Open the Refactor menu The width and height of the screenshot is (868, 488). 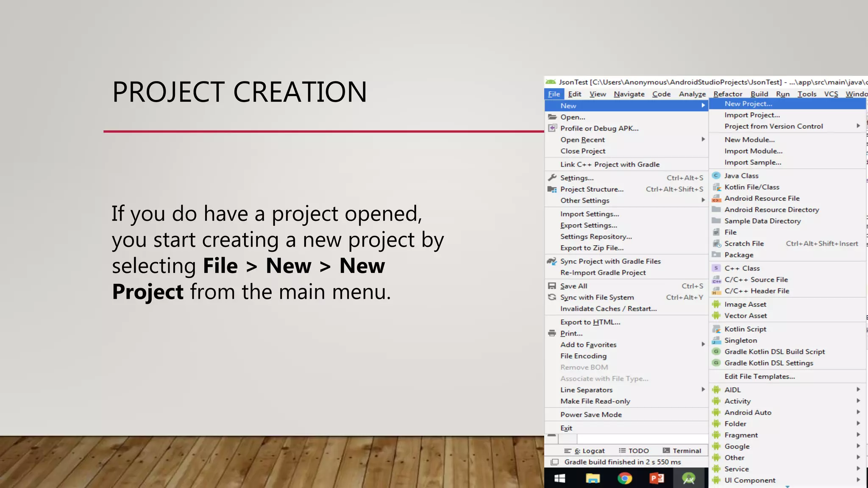pyautogui.click(x=728, y=94)
